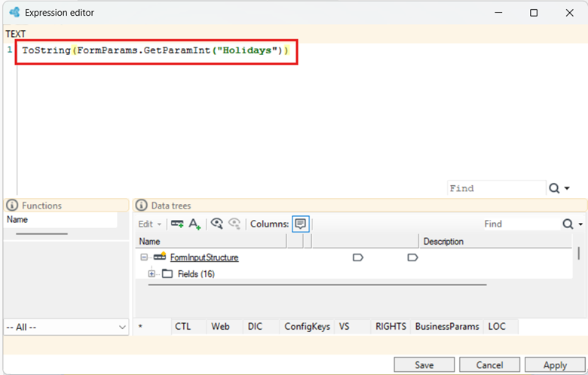
Task: Switch to the LOC tab
Action: (501, 327)
